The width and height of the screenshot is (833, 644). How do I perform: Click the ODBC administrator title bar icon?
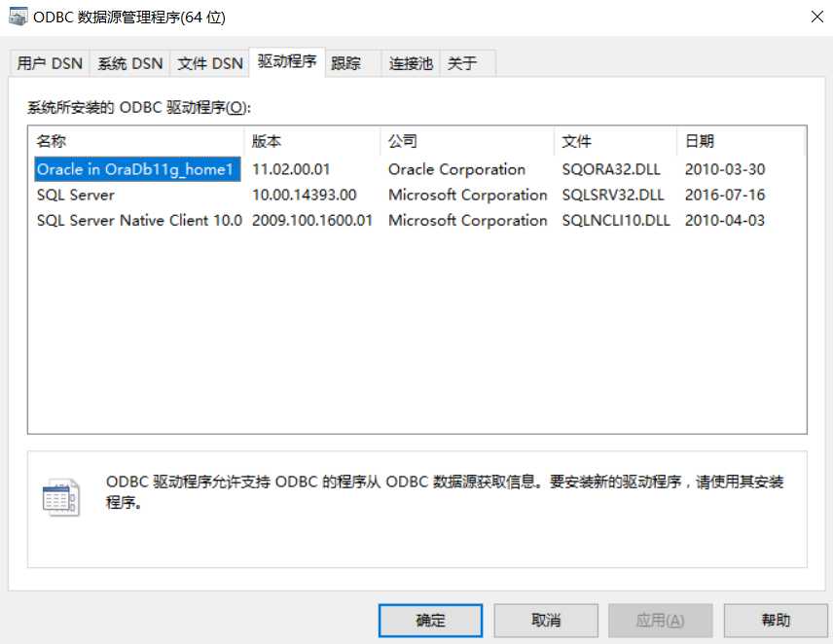point(18,17)
